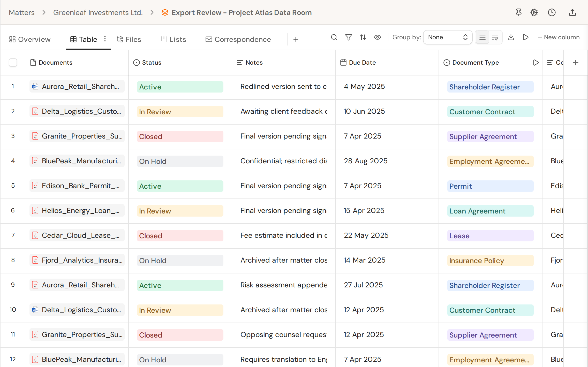Click New column button

click(559, 37)
